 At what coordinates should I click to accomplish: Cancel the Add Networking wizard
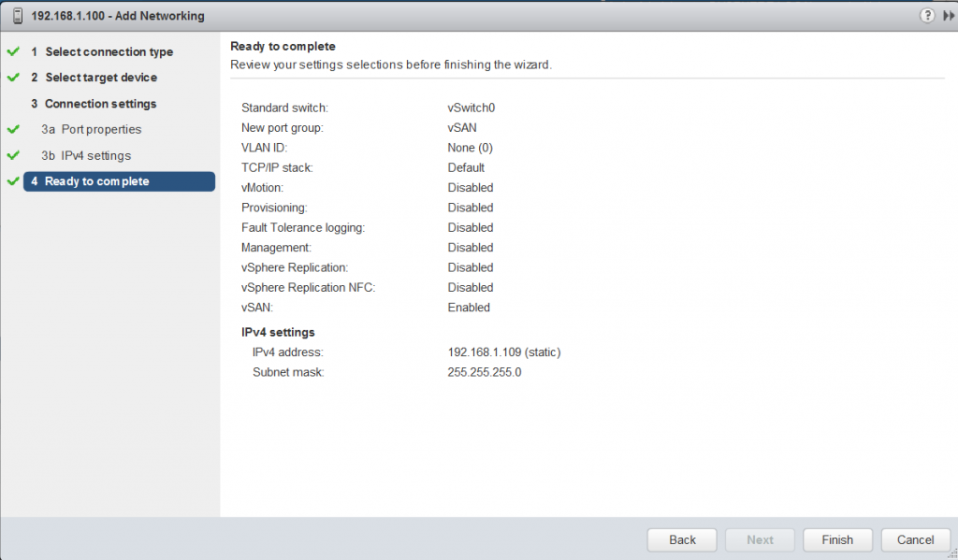(x=915, y=539)
